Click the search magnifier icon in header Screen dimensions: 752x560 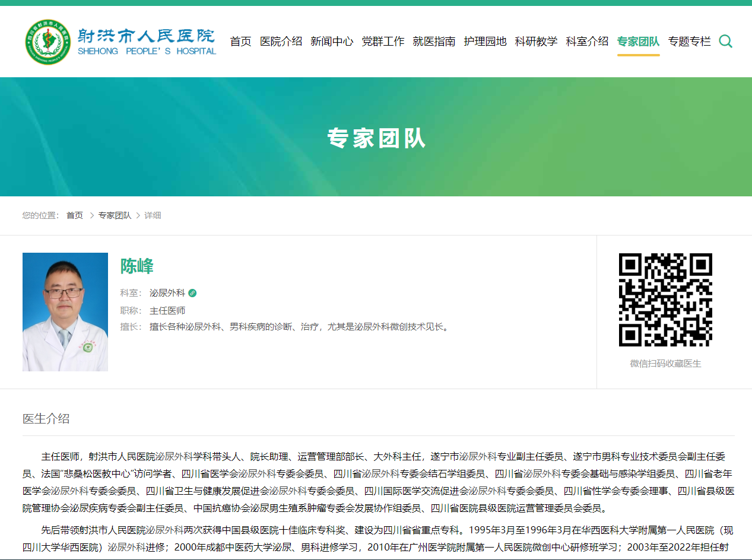point(725,41)
